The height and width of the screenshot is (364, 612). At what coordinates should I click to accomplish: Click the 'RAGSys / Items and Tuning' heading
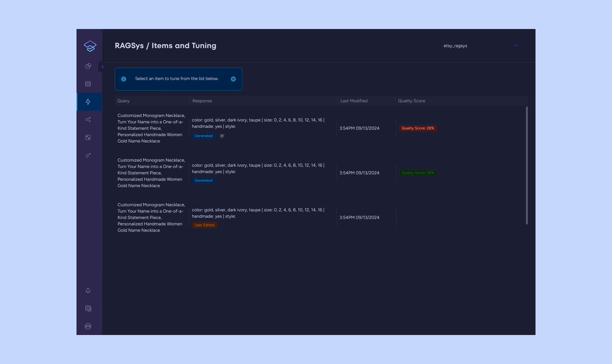click(165, 46)
